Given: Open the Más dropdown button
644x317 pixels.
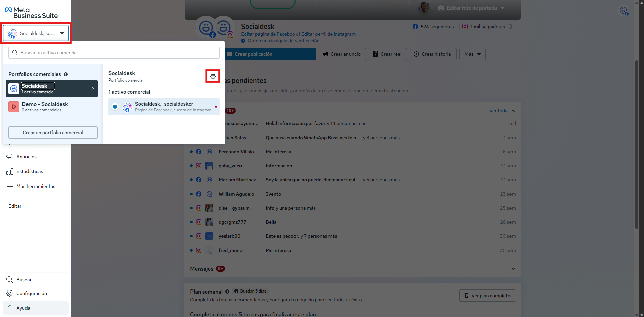Looking at the screenshot, I should click(x=472, y=54).
